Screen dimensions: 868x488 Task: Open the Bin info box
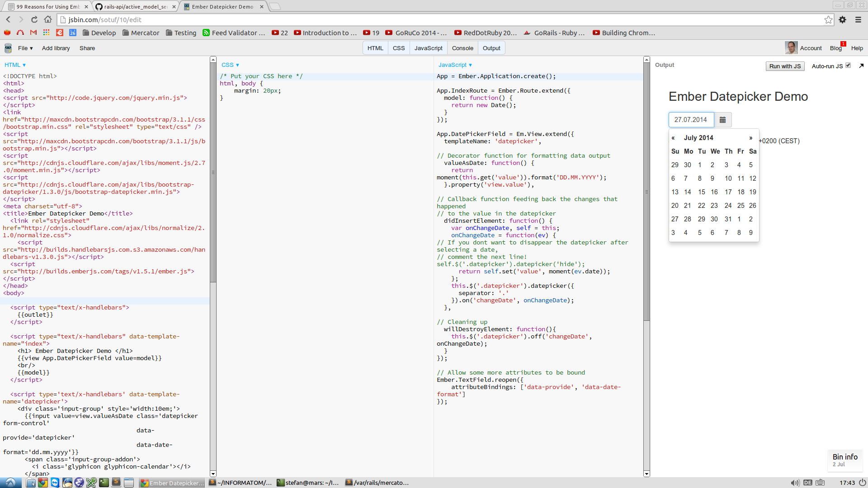pyautogui.click(x=845, y=460)
